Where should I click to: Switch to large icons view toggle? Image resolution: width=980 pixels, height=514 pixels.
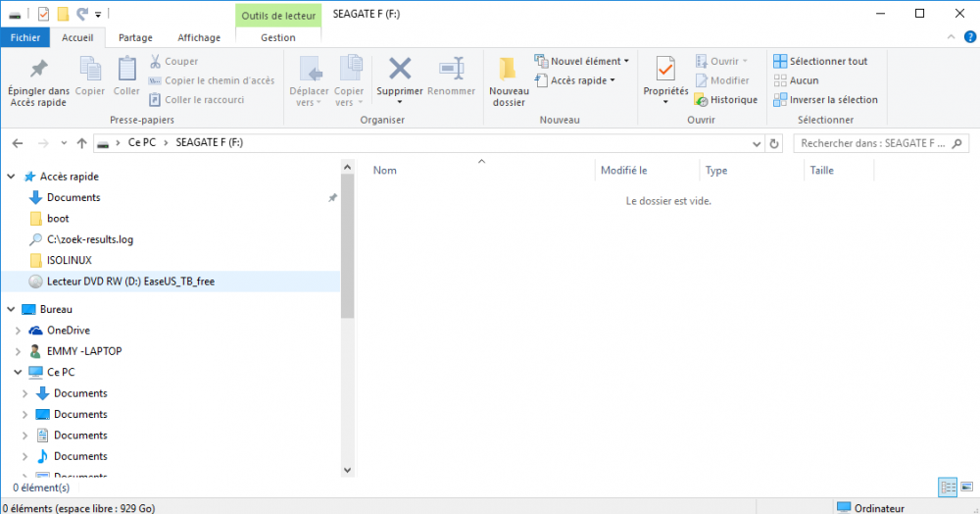(965, 487)
